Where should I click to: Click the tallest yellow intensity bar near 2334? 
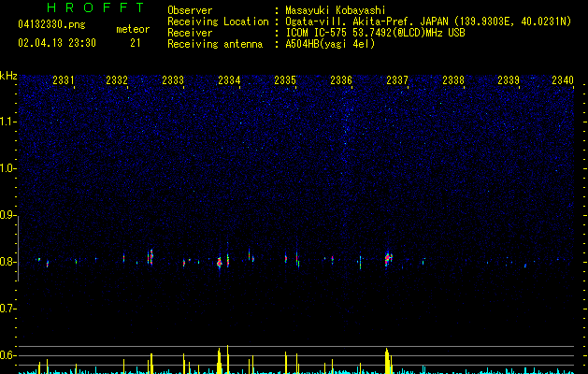227,359
